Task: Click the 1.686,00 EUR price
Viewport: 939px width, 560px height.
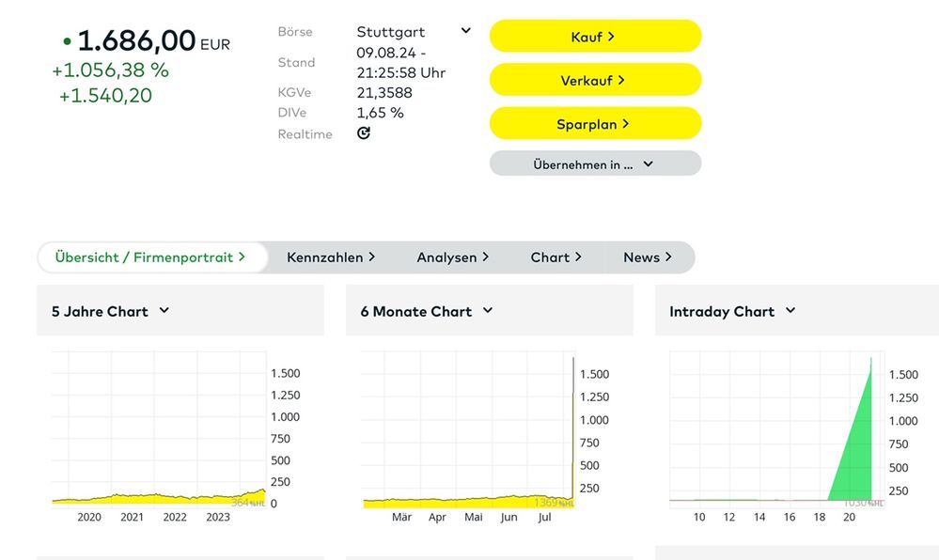Action: [x=137, y=41]
